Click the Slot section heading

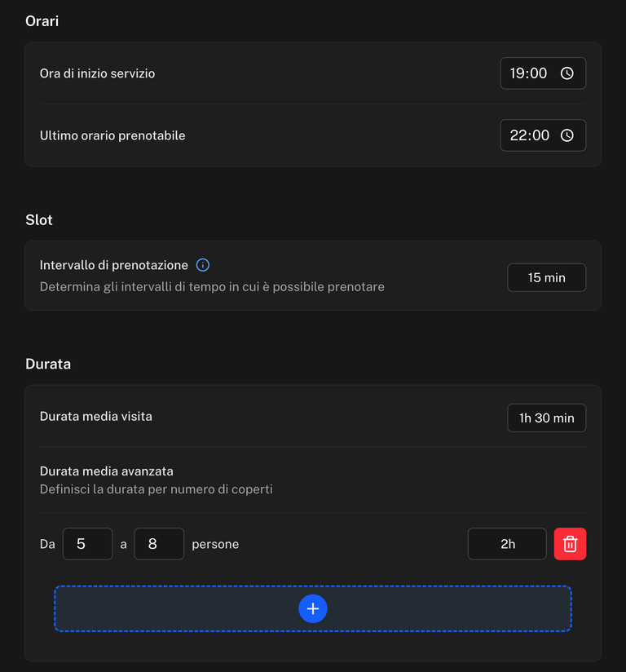click(38, 220)
